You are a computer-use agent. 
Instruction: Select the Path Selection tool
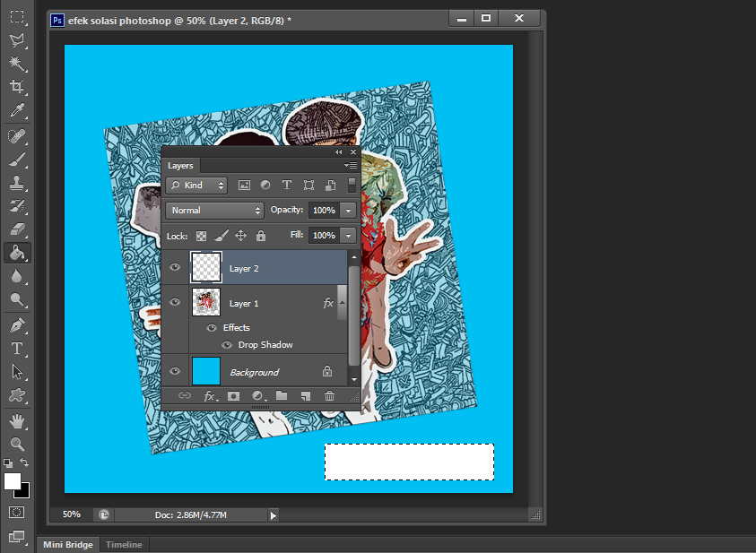click(x=17, y=372)
